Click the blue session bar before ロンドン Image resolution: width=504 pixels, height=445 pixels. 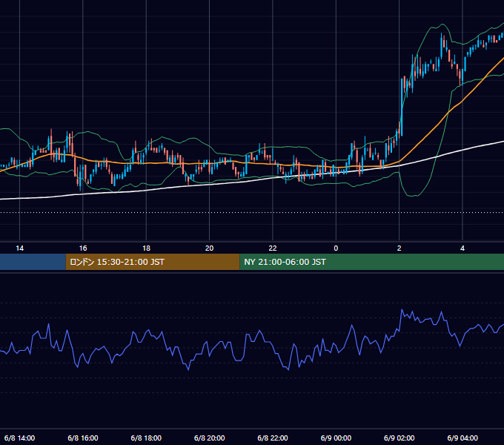coord(33,262)
